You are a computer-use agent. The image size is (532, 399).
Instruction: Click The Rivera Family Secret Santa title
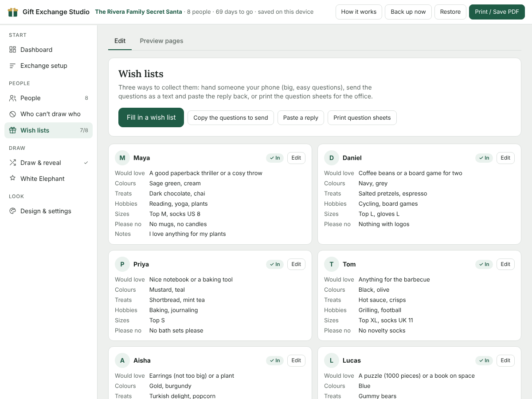pyautogui.click(x=138, y=12)
